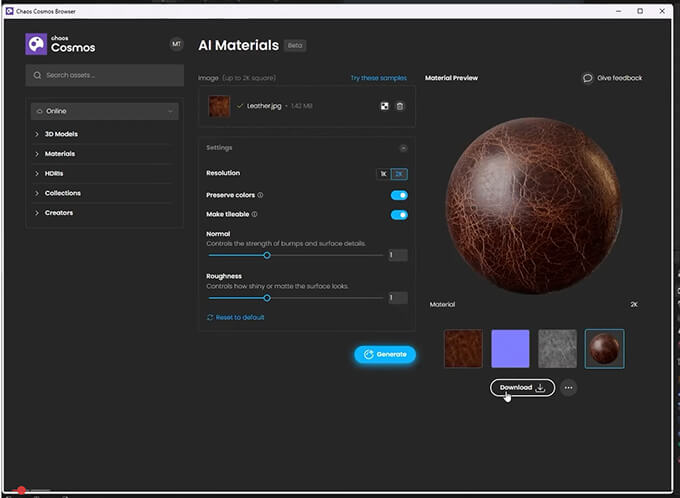Screen dimensions: 680x498
Task: Collapse the Settings panel
Action: [403, 148]
